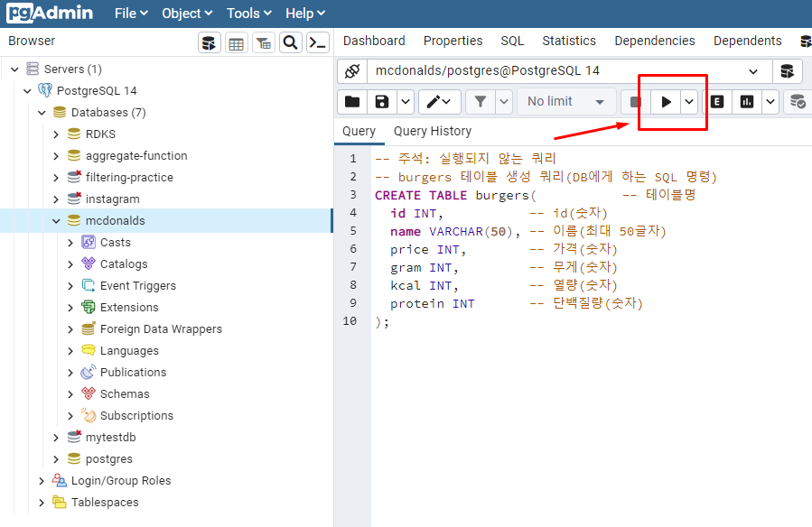Collapse the Servers tree node
Image resolution: width=812 pixels, height=527 pixels.
click(14, 69)
